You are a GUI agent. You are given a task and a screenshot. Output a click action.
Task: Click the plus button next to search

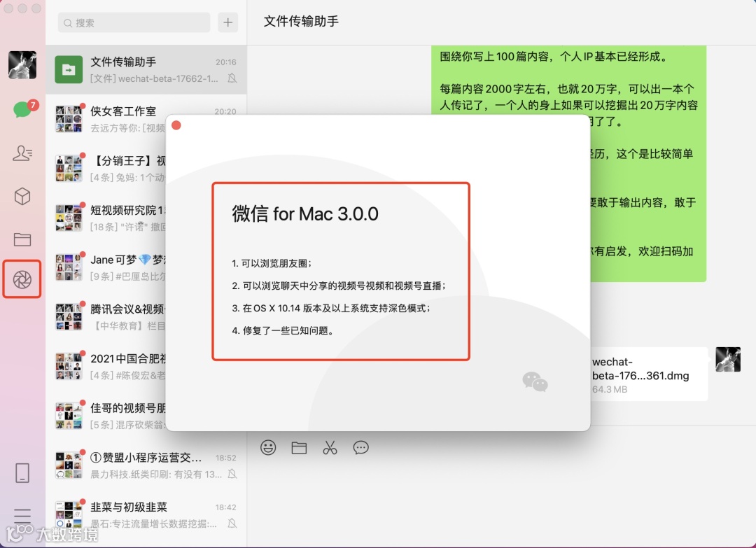(228, 22)
